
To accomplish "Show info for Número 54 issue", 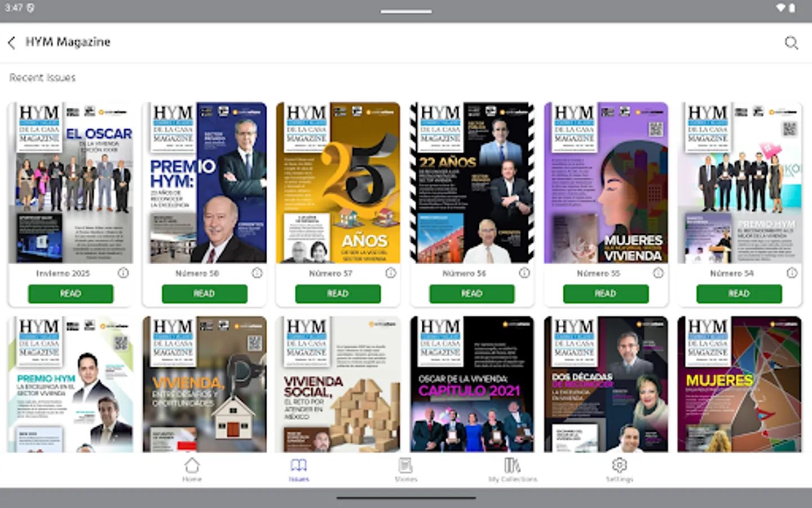I will [x=792, y=273].
